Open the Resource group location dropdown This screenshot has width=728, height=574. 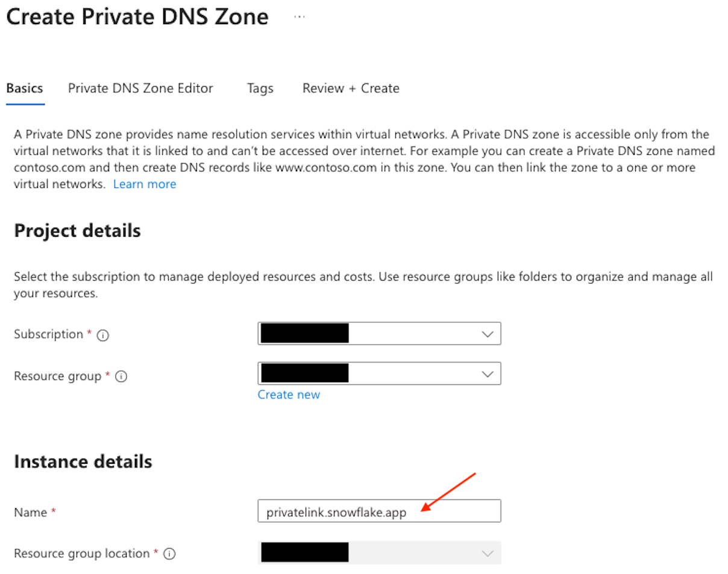pos(380,552)
